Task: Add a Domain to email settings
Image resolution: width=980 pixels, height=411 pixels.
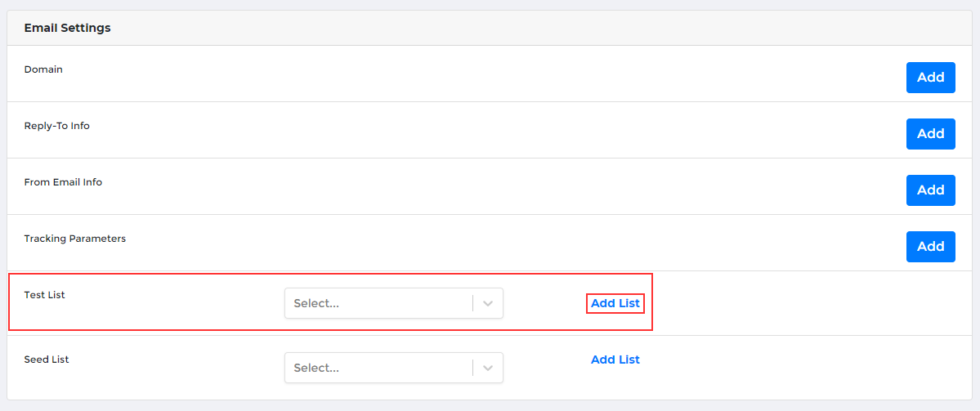Action: point(930,78)
